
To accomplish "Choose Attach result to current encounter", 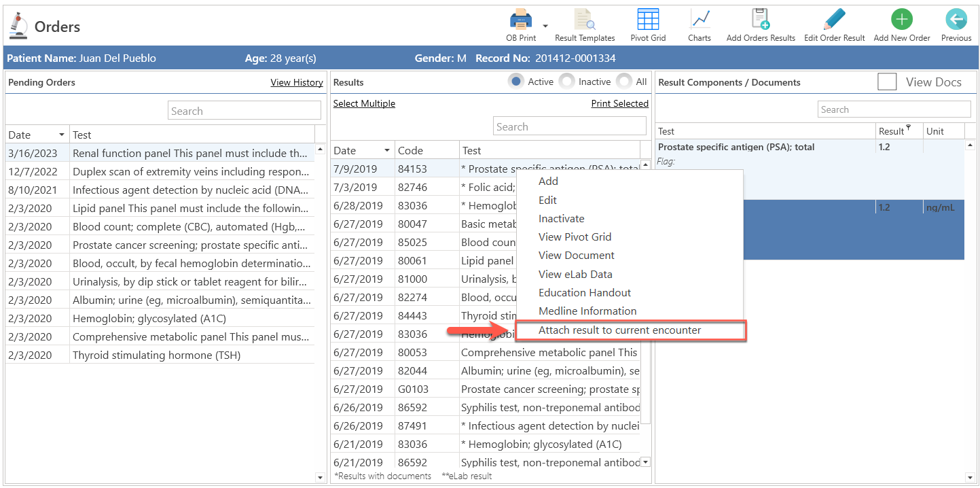I will (x=631, y=330).
